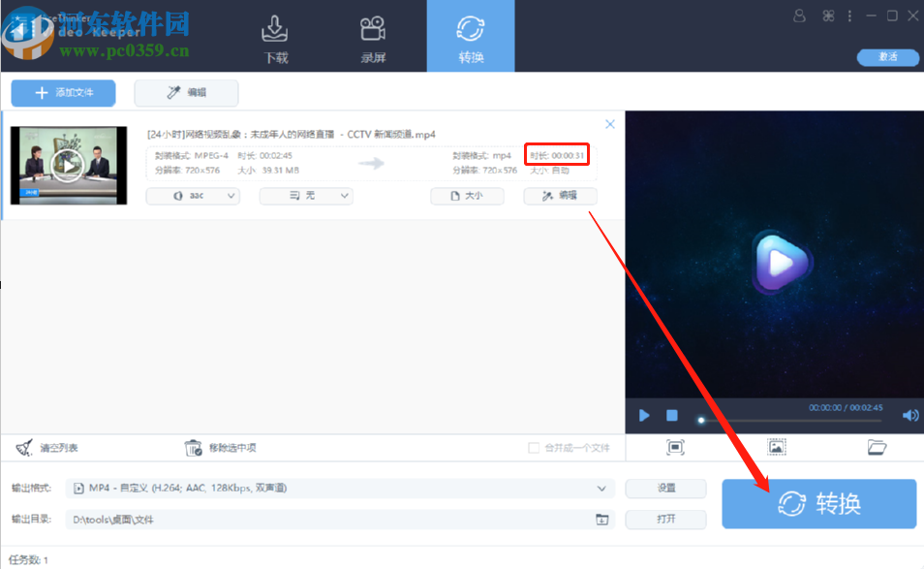Start the 转换 conversion button
The width and height of the screenshot is (924, 569).
pyautogui.click(x=818, y=504)
